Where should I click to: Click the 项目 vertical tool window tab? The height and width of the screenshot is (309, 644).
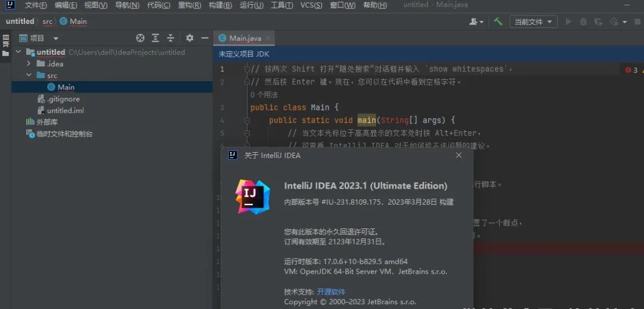pos(5,41)
